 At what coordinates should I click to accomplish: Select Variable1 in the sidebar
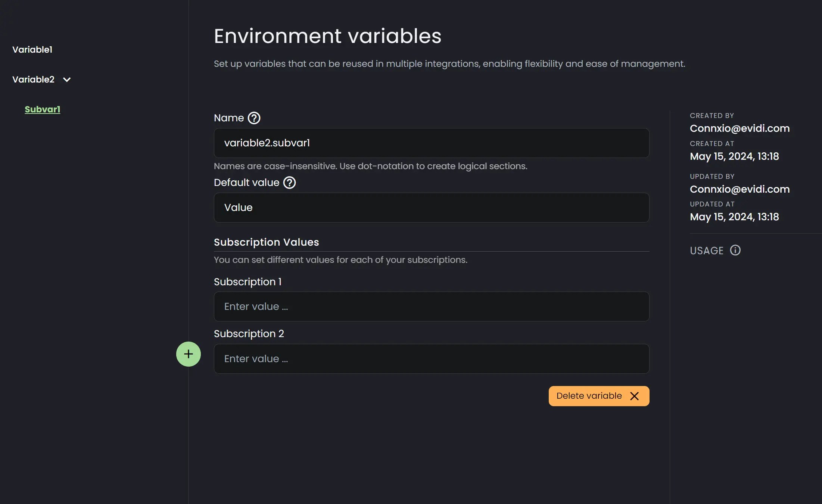[x=32, y=50]
